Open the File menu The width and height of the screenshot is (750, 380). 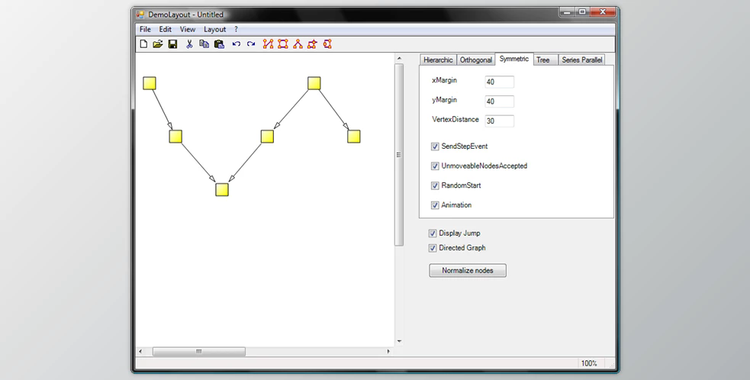(x=145, y=29)
